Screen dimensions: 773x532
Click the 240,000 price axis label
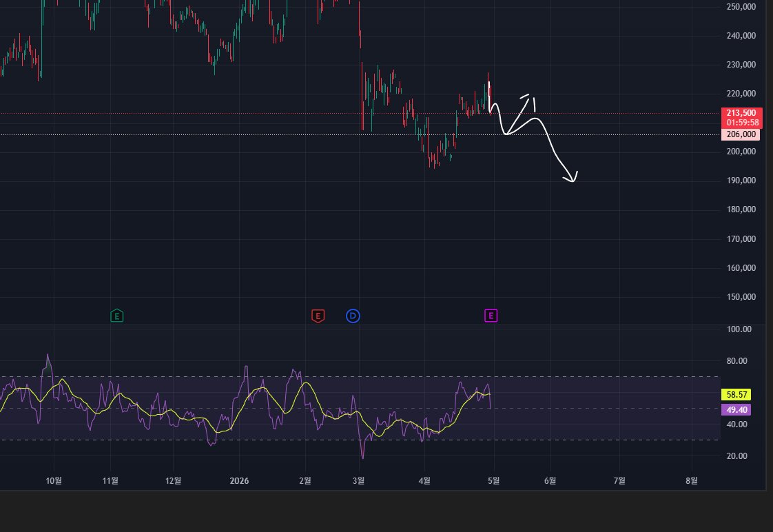[741, 36]
